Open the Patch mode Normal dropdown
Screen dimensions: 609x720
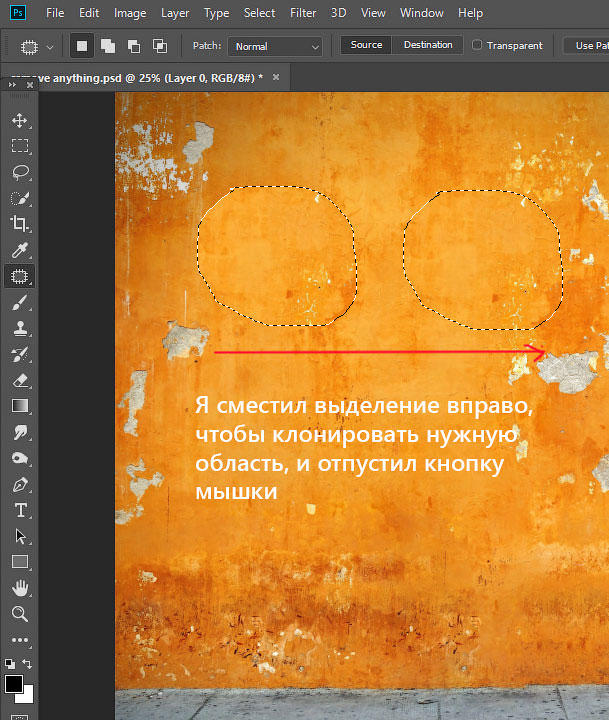(275, 46)
